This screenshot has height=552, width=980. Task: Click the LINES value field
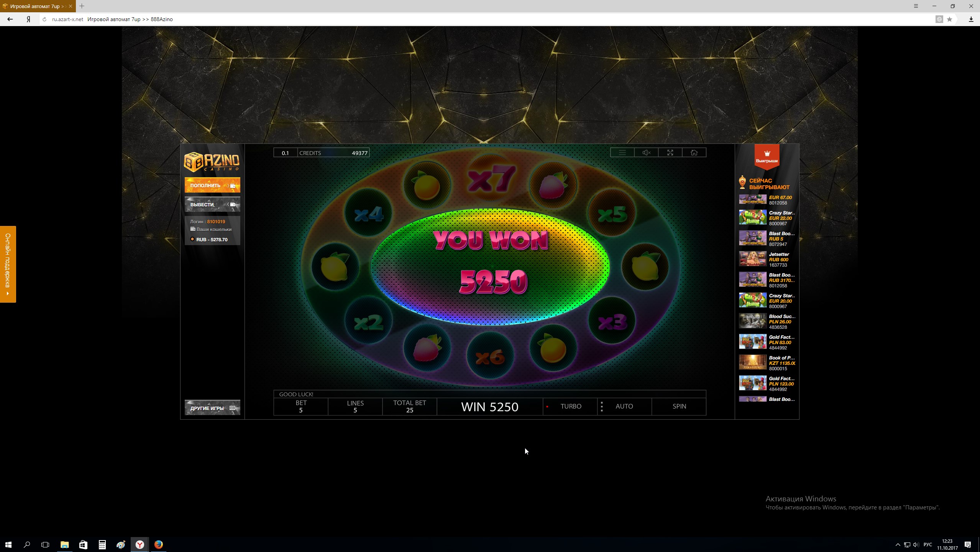355,407
